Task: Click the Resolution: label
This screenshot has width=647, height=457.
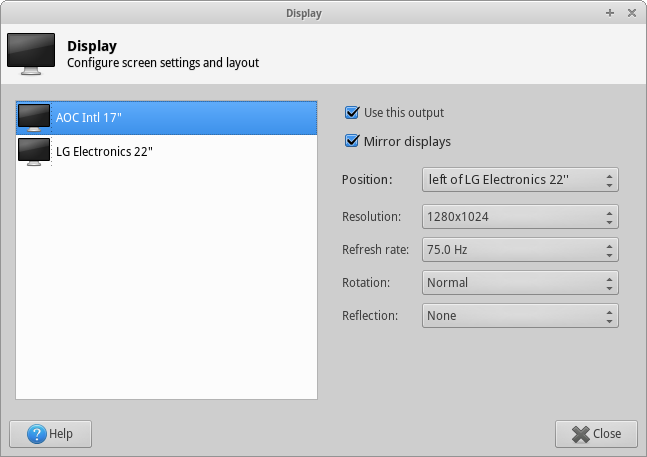Action: 371,217
